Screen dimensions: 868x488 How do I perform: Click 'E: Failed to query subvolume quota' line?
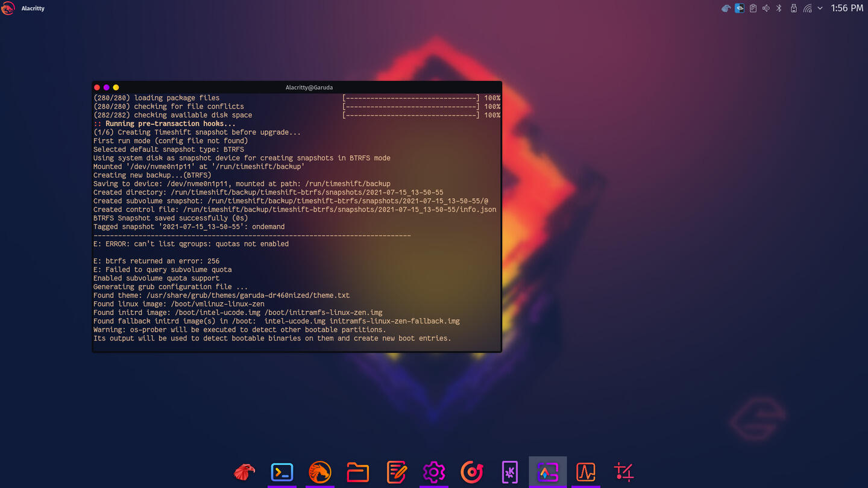point(163,269)
